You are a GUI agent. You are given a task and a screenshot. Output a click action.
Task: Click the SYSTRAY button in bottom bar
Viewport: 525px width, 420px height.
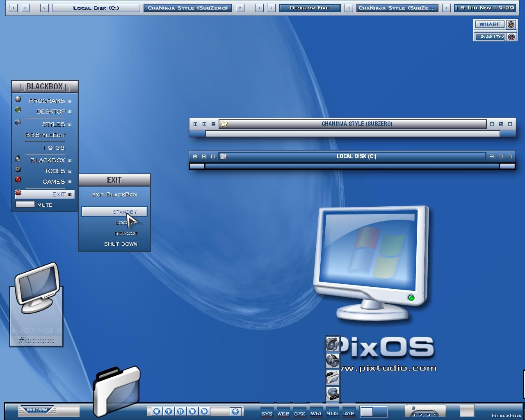point(37,409)
